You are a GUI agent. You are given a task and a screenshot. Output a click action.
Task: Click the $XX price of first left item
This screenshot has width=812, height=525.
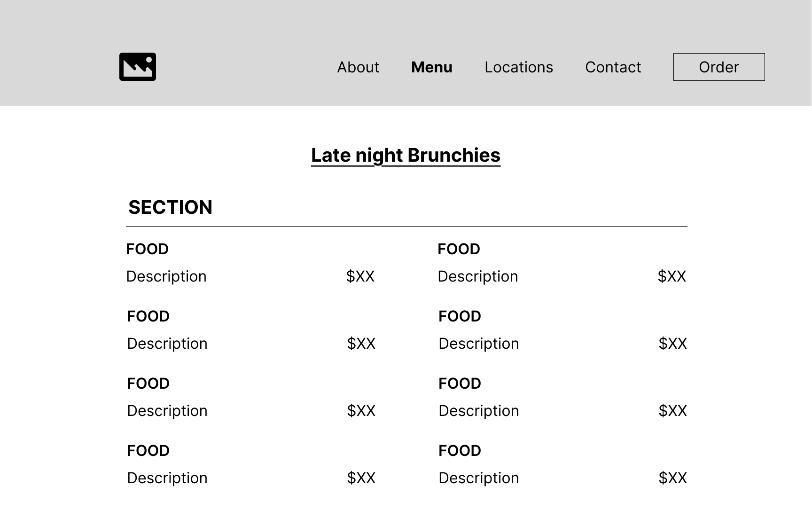360,276
